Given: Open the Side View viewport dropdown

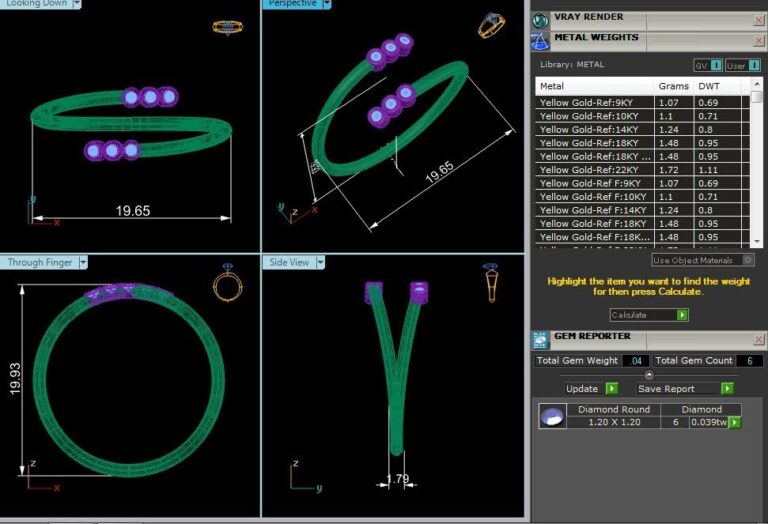Looking at the screenshot, I should pos(320,262).
